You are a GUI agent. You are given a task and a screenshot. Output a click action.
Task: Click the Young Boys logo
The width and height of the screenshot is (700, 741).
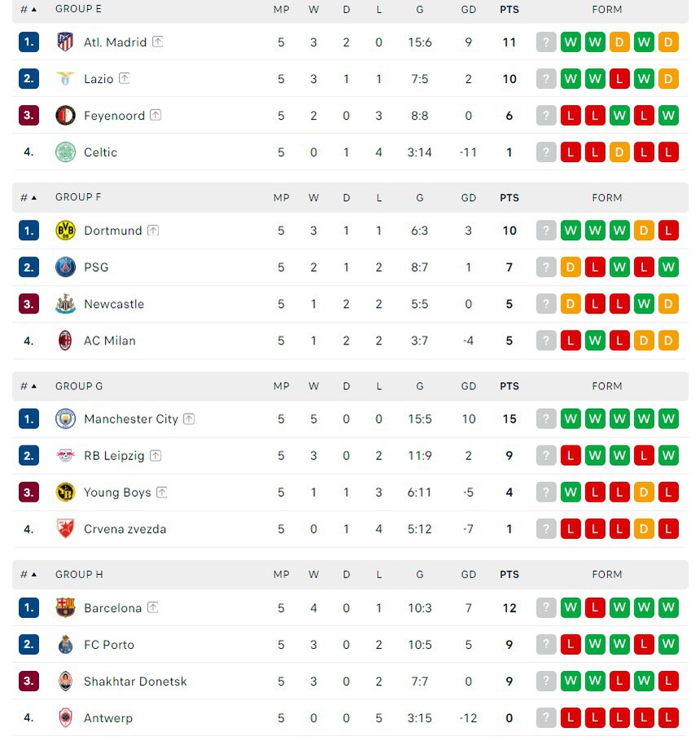pos(65,492)
